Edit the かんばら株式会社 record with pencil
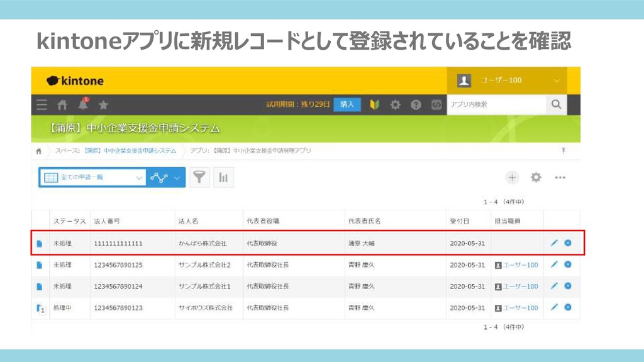The width and height of the screenshot is (644, 362). pos(554,243)
